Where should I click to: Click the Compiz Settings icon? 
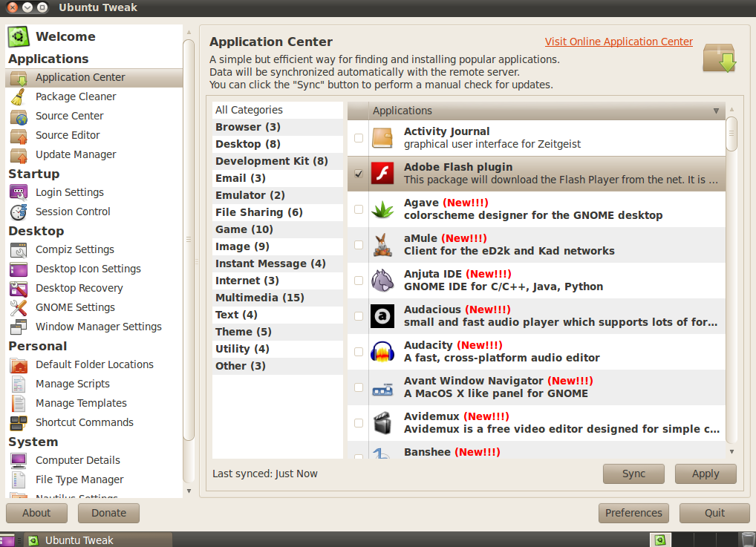point(19,249)
